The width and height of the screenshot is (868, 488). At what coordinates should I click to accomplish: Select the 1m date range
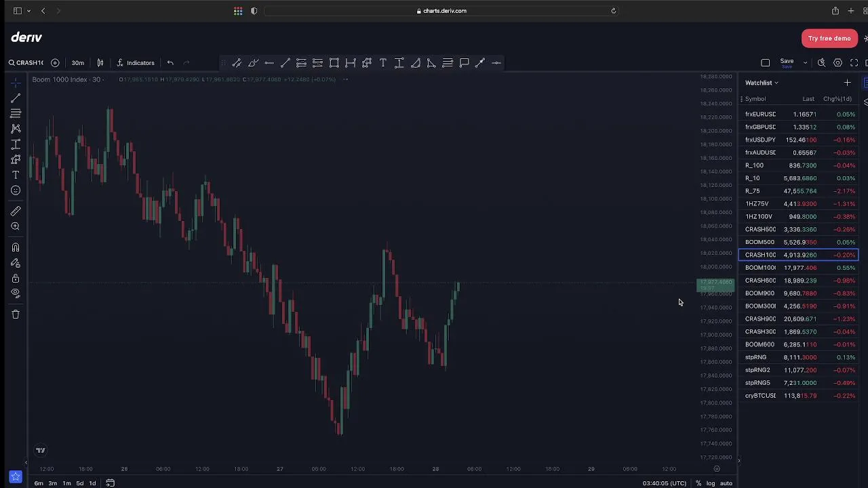[66, 483]
